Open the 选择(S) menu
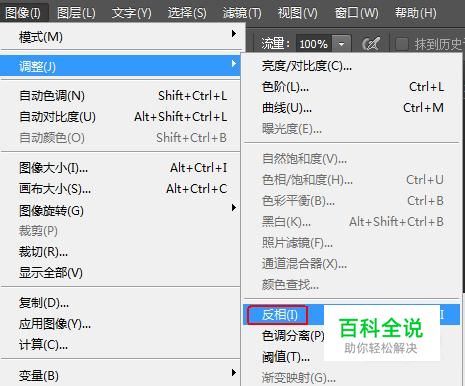The width and height of the screenshot is (465, 386). (x=187, y=13)
